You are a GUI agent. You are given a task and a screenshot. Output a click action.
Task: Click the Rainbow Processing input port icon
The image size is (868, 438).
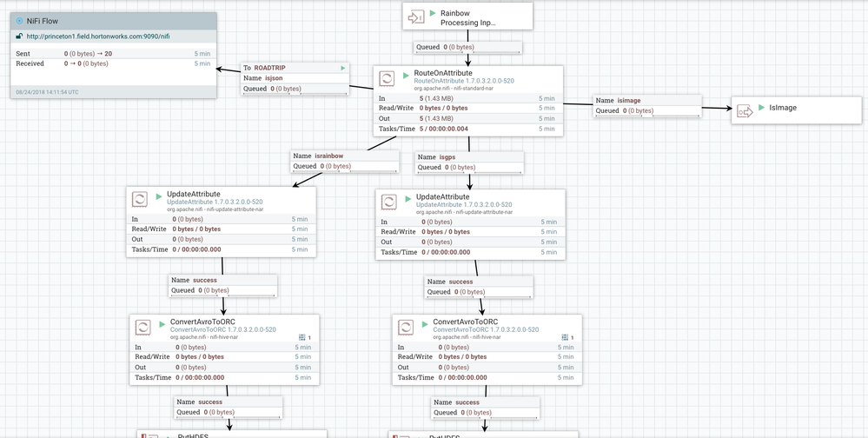[415, 17]
